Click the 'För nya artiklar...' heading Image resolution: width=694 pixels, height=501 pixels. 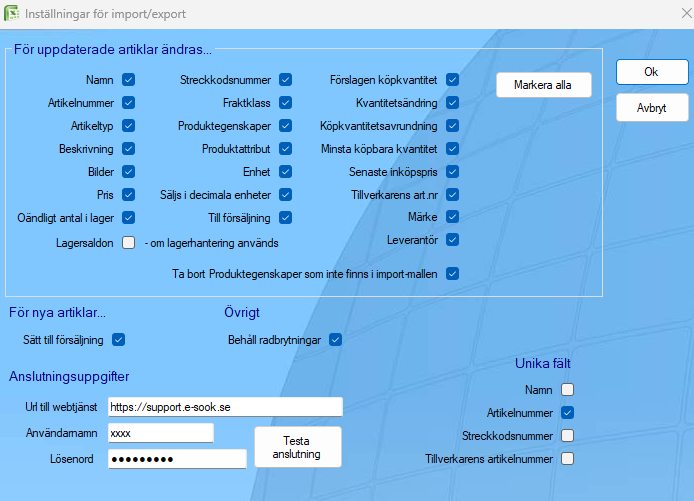[x=58, y=312]
